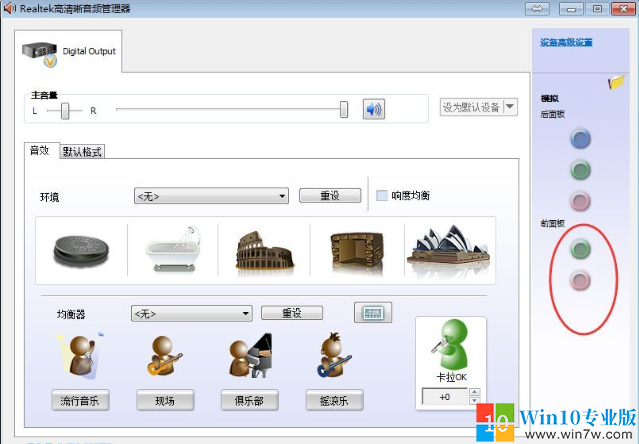Click the L/R balance slider handle

pos(65,111)
